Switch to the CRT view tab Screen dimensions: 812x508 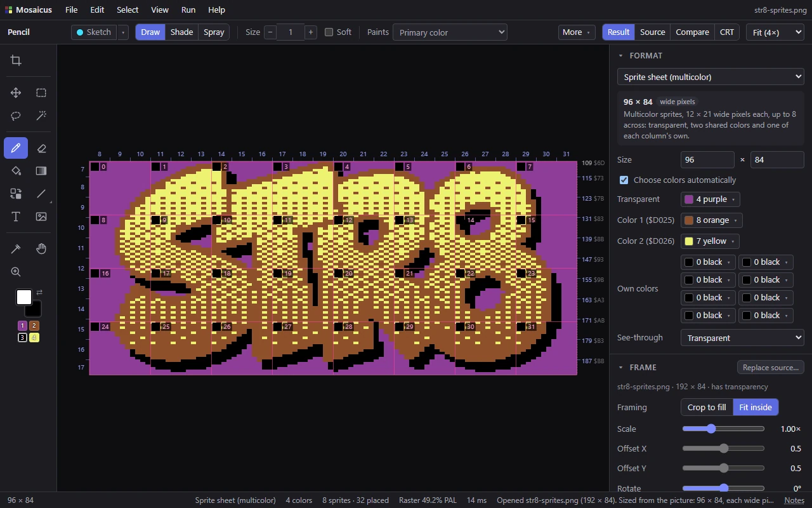click(x=727, y=32)
